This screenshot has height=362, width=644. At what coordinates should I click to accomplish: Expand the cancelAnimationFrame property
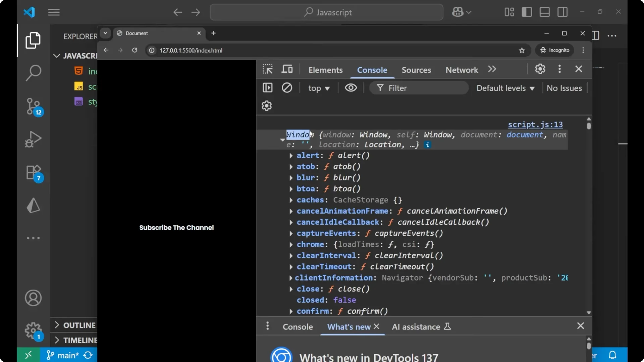click(291, 212)
